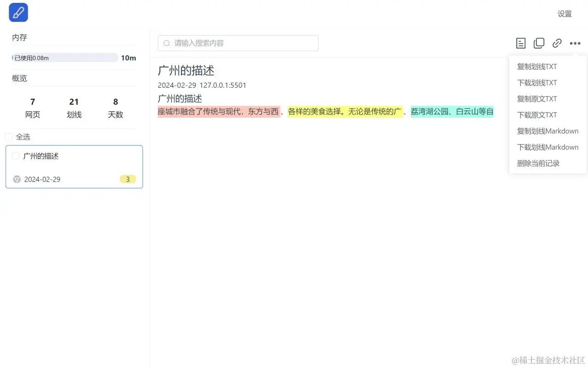Choose 下载原文TXT from the dropdown
Image resolution: width=588 pixels, height=368 pixels.
point(537,115)
